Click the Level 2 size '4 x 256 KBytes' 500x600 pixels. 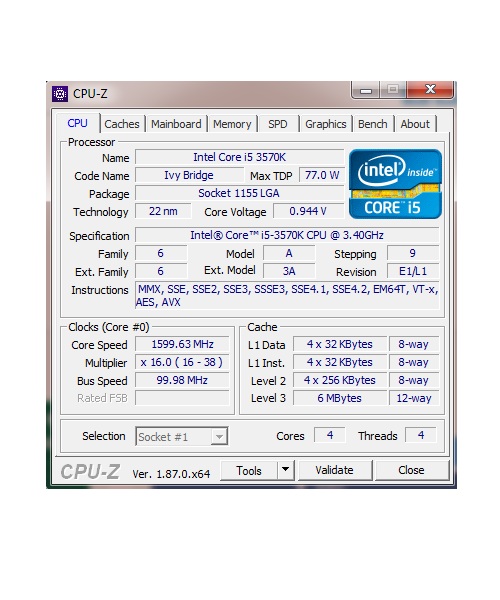340,380
